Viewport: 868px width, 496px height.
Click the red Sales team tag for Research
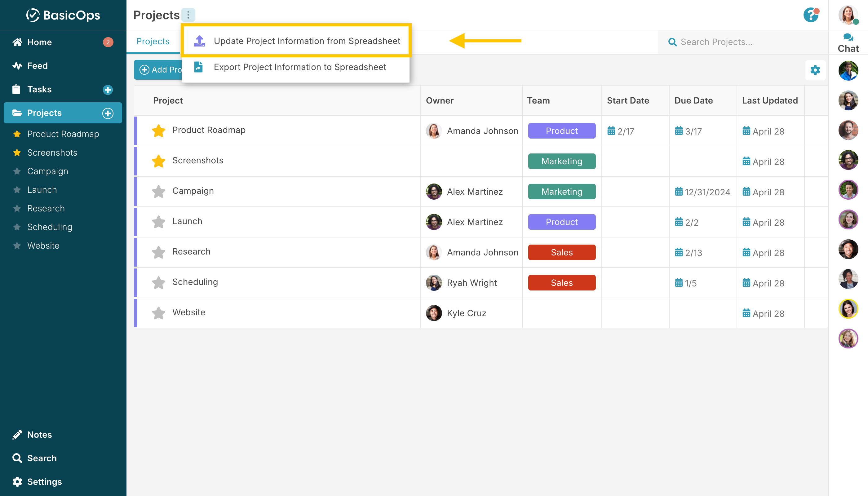tap(561, 252)
